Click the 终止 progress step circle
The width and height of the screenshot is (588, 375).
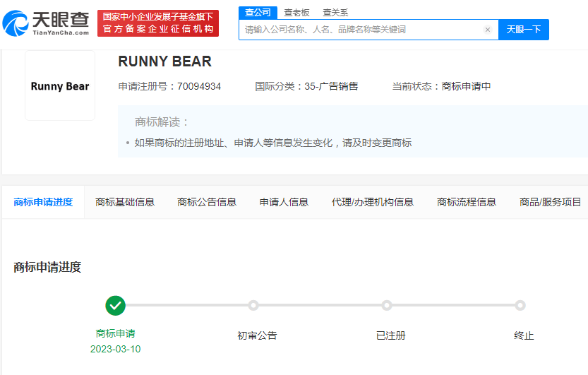click(520, 305)
